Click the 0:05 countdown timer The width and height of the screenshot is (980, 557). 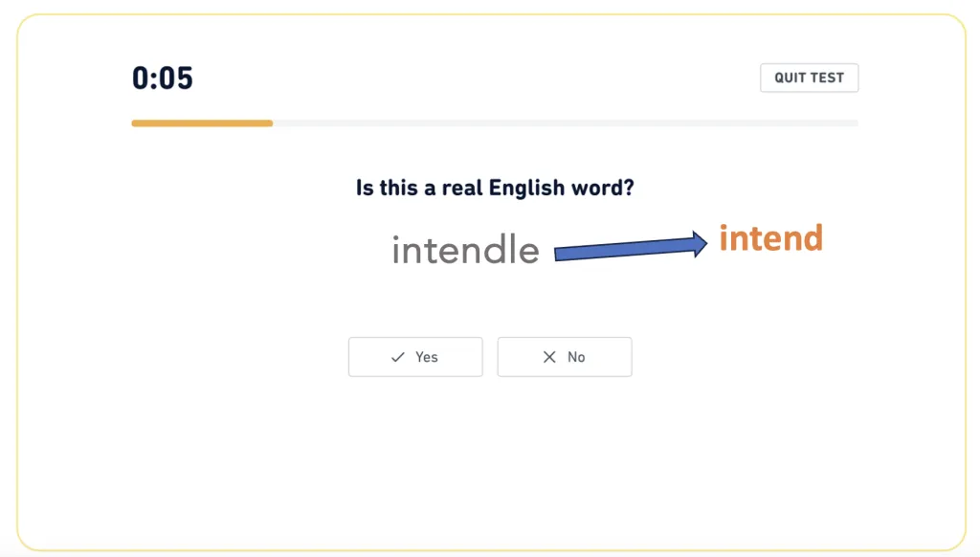(163, 78)
